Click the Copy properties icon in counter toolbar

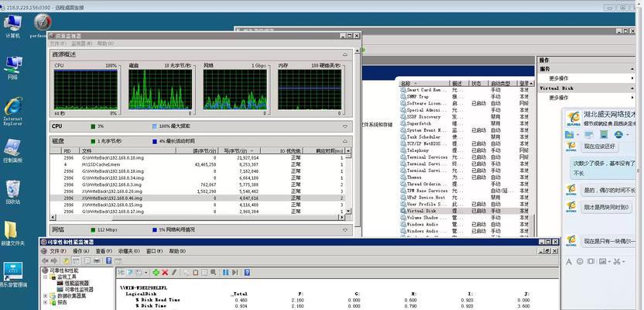click(187, 273)
